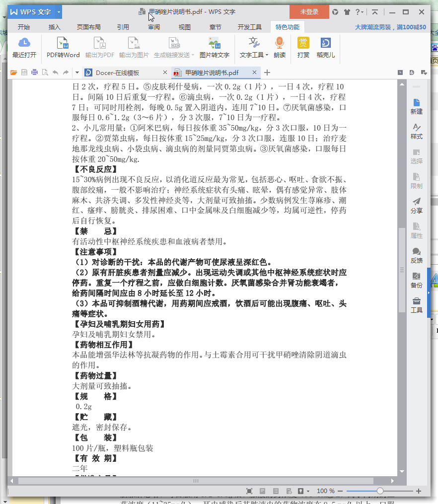The image size is (438, 504).
Task: Open the 插入 ribbon tab
Action: point(54,27)
